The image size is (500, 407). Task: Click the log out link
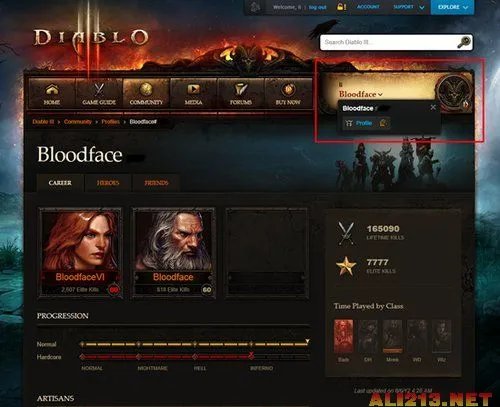317,7
